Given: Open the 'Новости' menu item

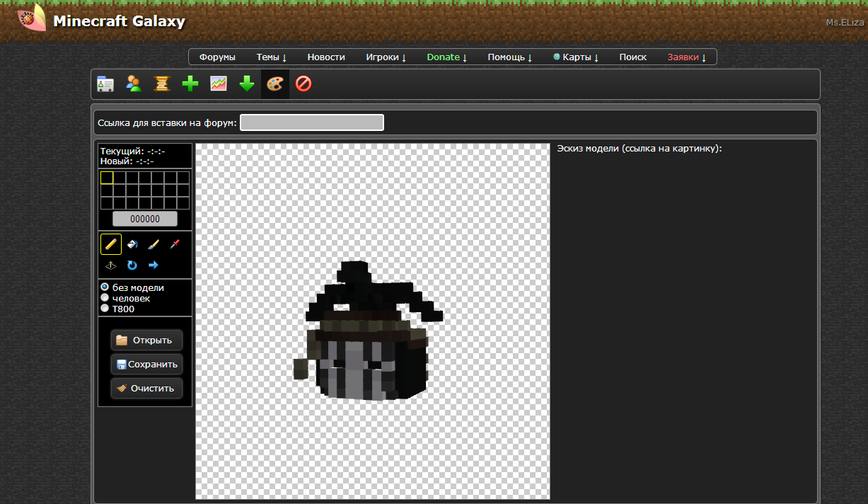Looking at the screenshot, I should (x=326, y=57).
